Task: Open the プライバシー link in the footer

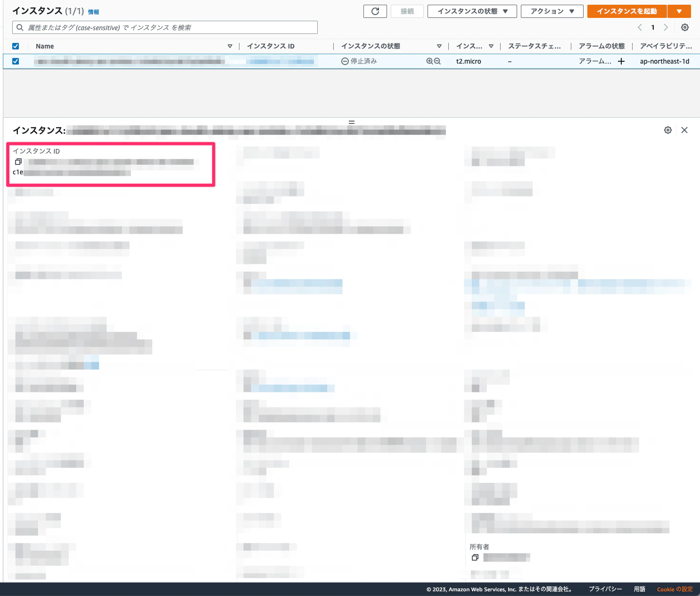Action: (605, 589)
